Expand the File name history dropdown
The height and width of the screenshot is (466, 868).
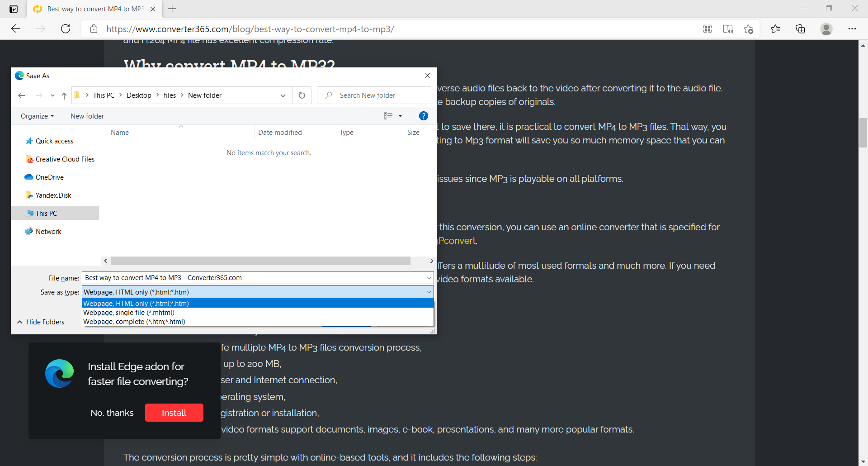pos(429,278)
